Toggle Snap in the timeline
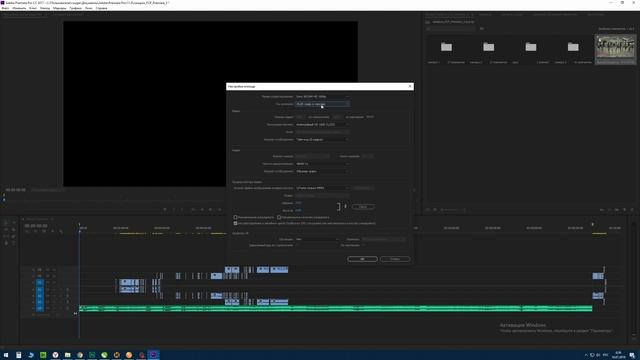The image size is (640, 360). click(x=36, y=231)
